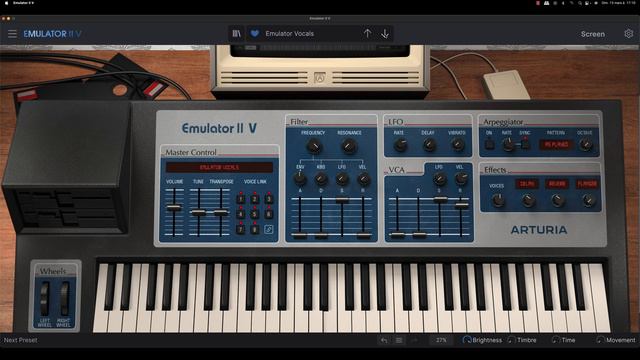Click the Arpeggiator Octave knob

coord(586,144)
